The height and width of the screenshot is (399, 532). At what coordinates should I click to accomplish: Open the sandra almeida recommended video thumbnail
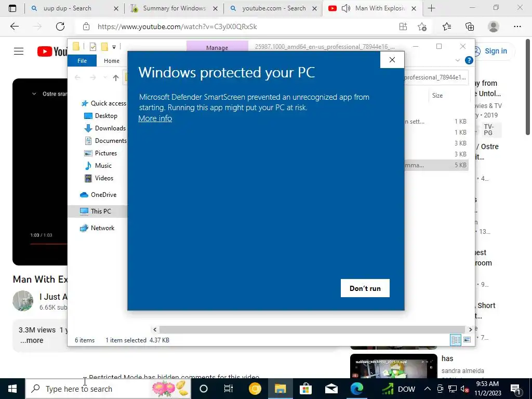394,366
